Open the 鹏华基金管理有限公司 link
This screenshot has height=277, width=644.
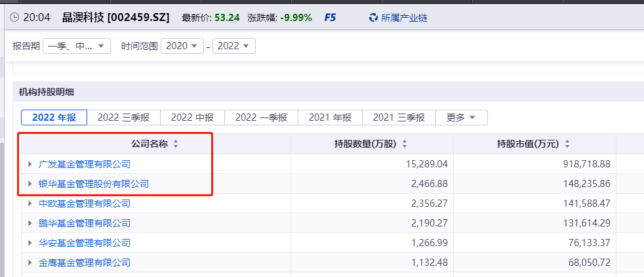click(x=85, y=223)
